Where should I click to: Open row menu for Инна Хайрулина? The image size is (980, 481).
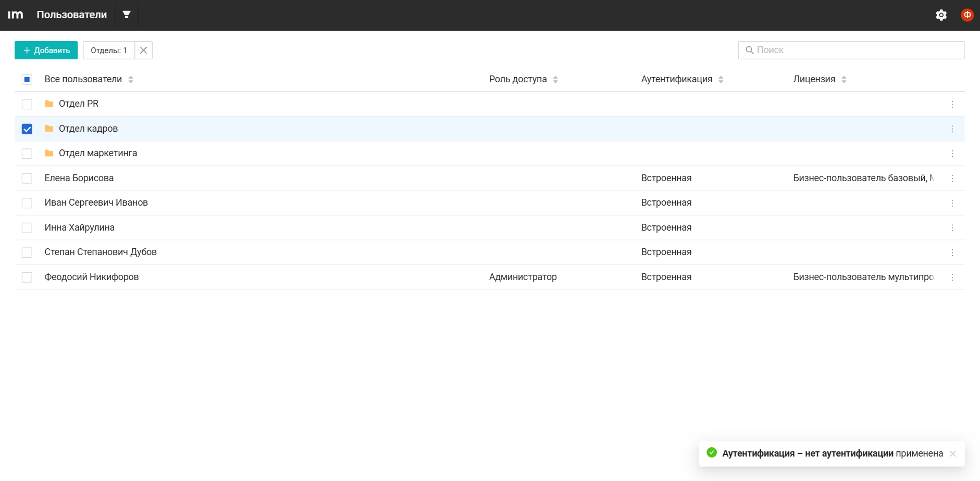(952, 227)
